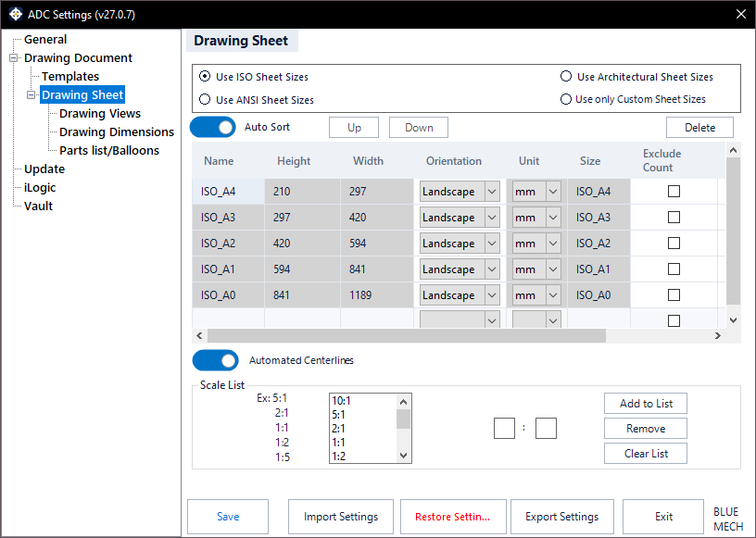Select 10:1 in the scale list

[x=363, y=401]
